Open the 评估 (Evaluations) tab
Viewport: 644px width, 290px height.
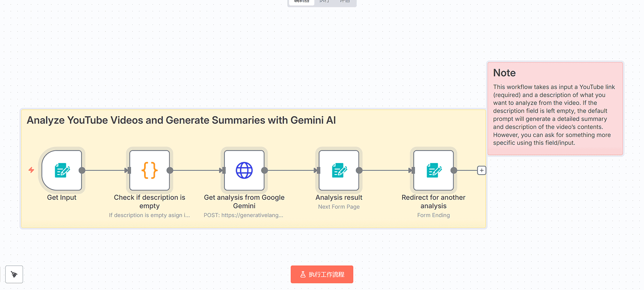(345, 2)
